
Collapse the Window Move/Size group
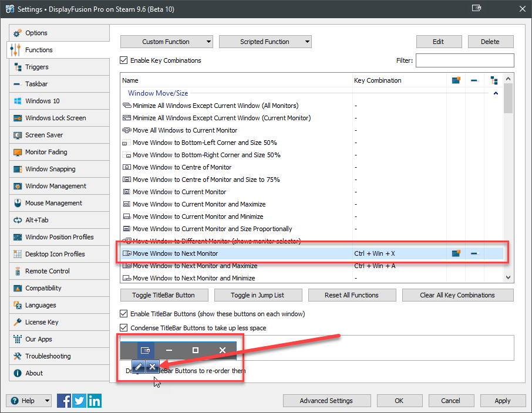pos(496,93)
